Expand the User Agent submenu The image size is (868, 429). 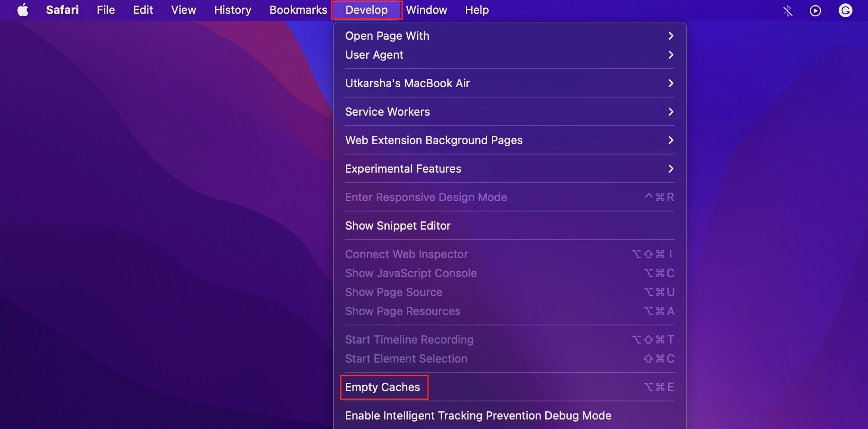click(x=509, y=55)
